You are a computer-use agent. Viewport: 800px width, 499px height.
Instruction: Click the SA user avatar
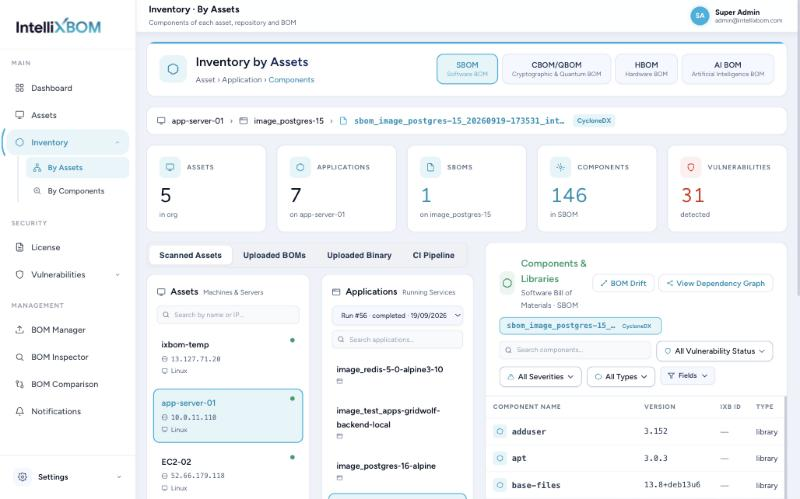point(700,16)
